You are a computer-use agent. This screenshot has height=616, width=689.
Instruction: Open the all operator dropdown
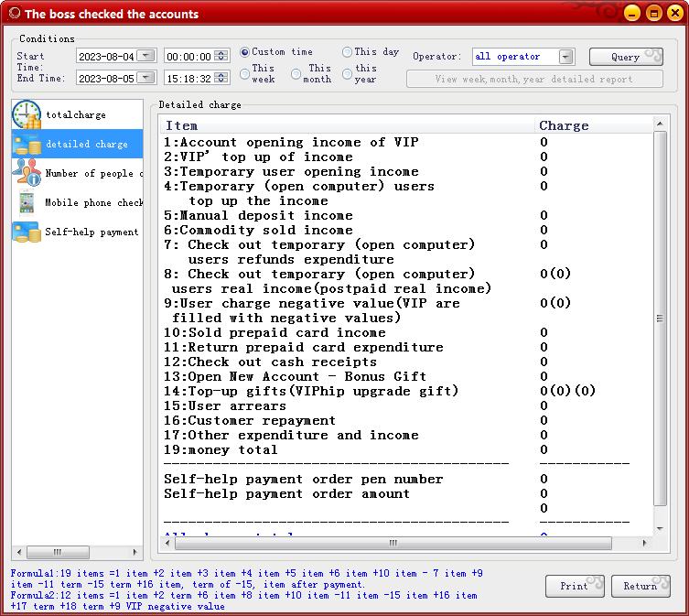tap(566, 57)
